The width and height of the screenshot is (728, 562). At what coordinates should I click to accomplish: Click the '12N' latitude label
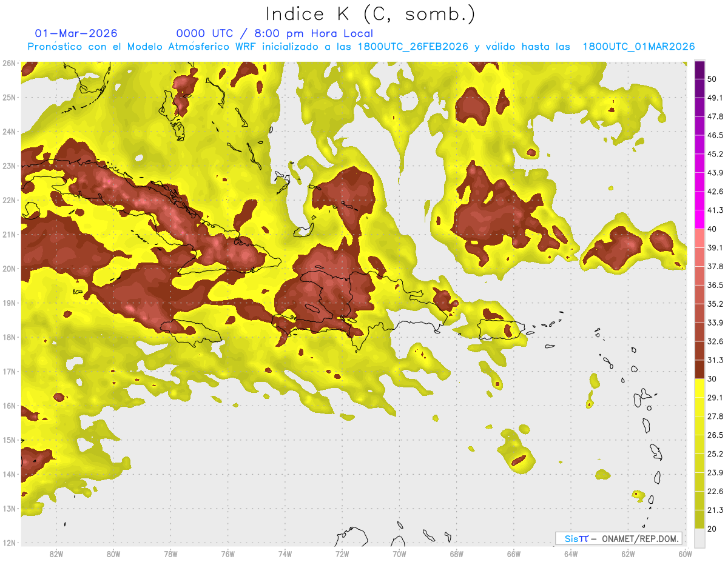click(9, 543)
